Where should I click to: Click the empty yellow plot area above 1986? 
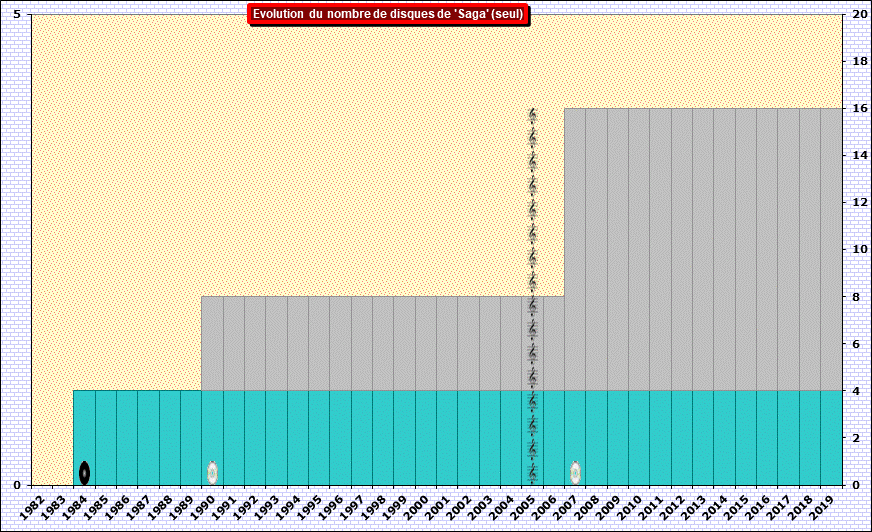pos(127,200)
